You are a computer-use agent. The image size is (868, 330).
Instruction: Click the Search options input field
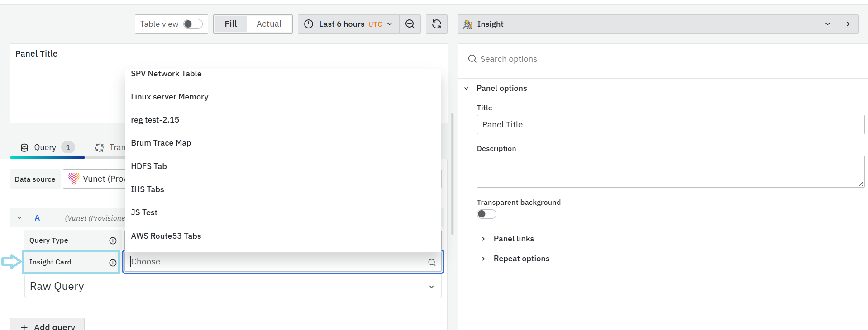(x=663, y=59)
